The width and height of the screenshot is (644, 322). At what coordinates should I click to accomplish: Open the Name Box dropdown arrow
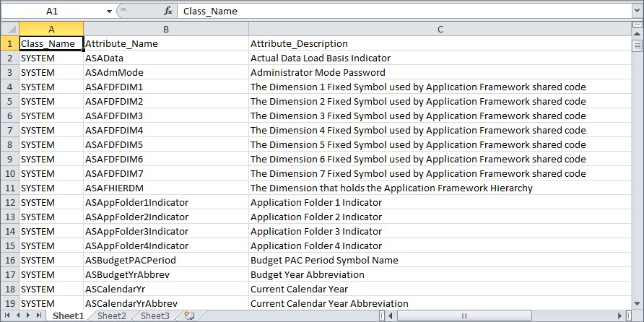tap(109, 12)
